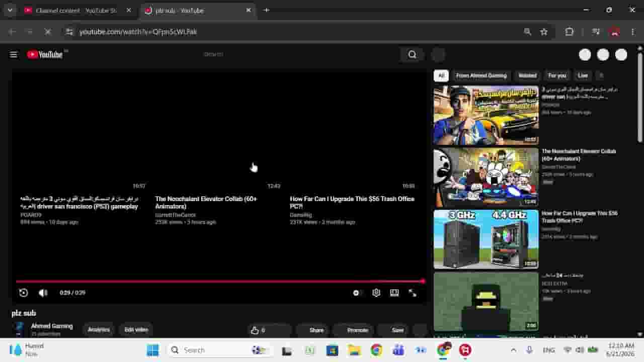Viewport: 644px width, 362px height.
Task: Select the From Ahmed Gaming filter chip
Action: point(481,75)
